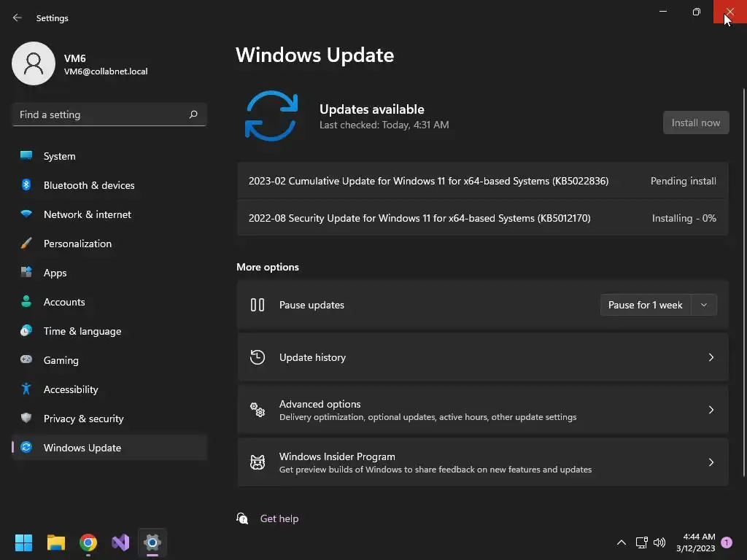
Task: Focus the Find a setting search box
Action: point(109,114)
